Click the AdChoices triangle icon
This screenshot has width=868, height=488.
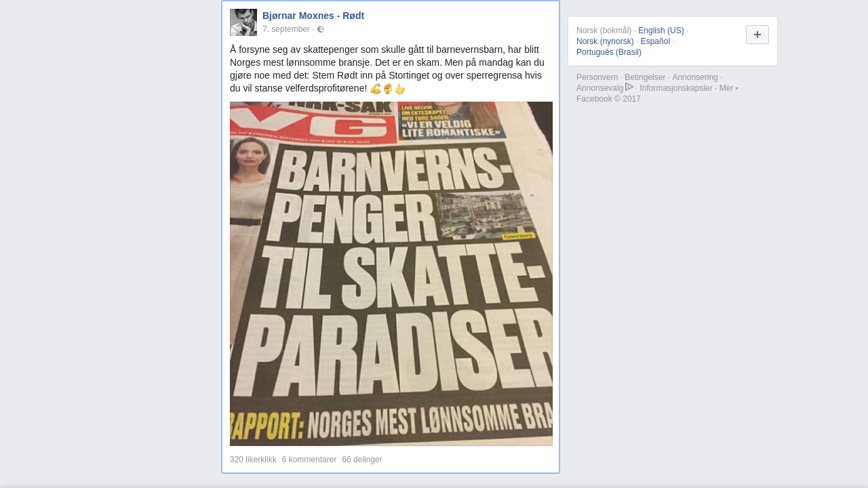[629, 87]
